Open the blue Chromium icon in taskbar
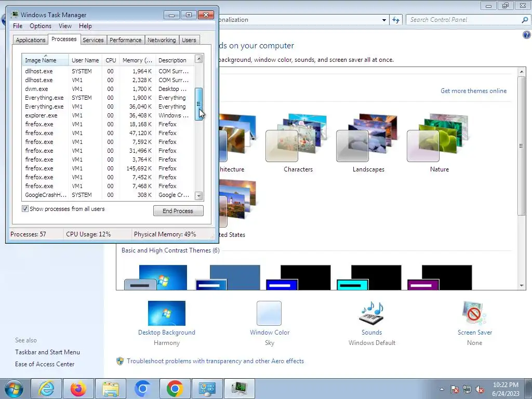The image size is (532, 399). click(142, 389)
